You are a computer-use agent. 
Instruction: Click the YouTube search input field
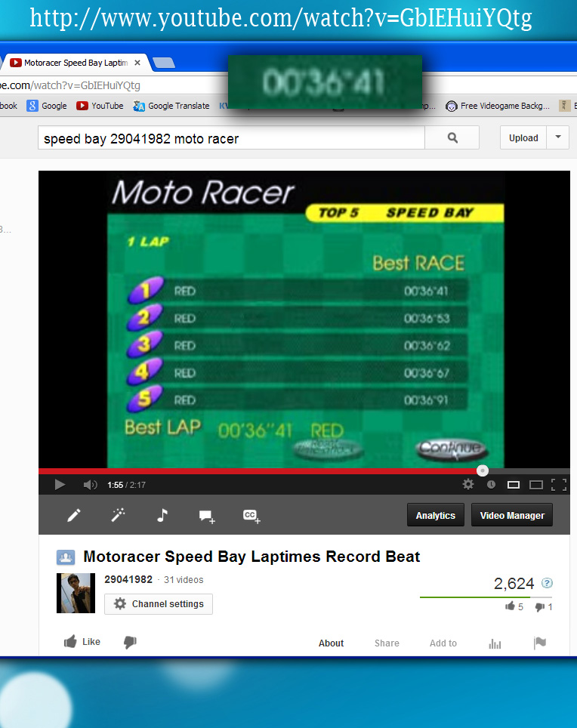[231, 138]
